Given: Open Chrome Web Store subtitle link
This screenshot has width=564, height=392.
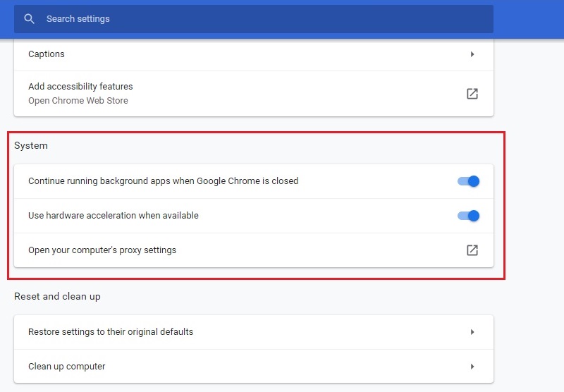Looking at the screenshot, I should (x=78, y=101).
